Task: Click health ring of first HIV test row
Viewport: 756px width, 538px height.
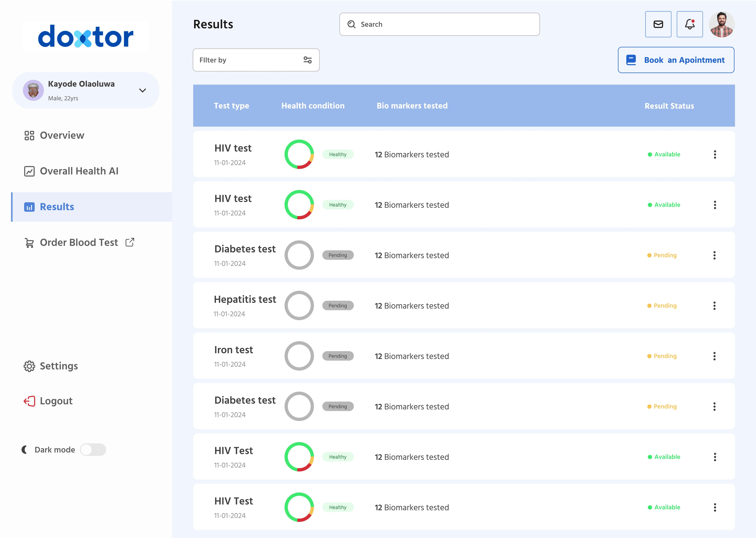Action: (299, 154)
